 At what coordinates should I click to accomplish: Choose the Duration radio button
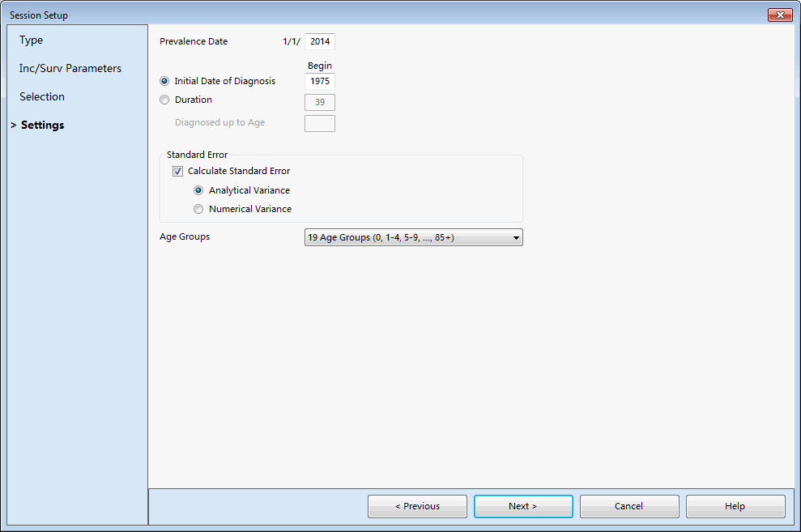(x=165, y=100)
